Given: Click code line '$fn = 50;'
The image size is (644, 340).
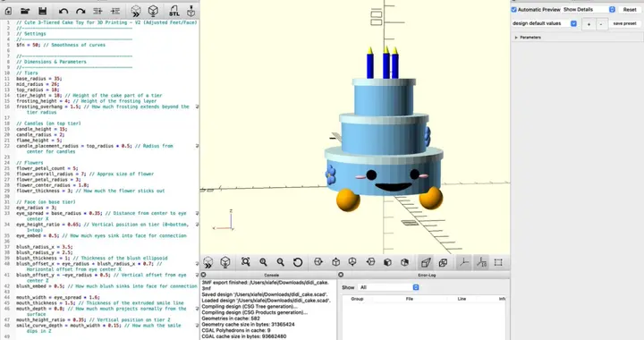Looking at the screenshot, I should 29,45.
